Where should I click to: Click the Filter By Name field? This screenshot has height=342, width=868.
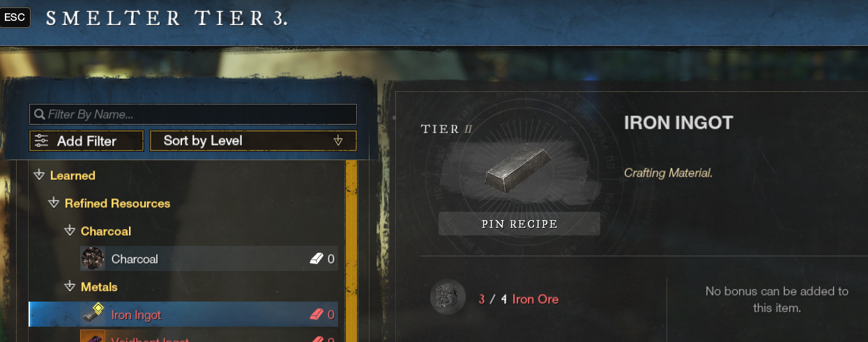tap(193, 114)
